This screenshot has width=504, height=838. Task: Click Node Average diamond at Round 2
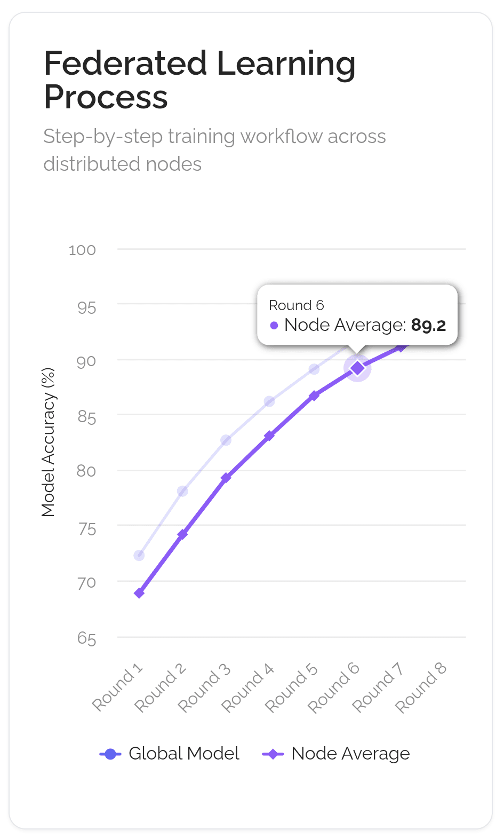tap(182, 534)
